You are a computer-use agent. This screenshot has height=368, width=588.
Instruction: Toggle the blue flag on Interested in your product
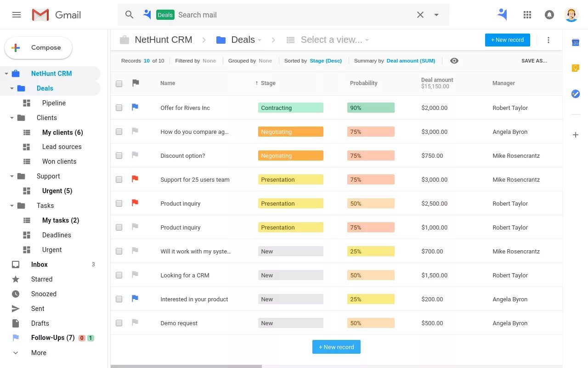point(135,299)
